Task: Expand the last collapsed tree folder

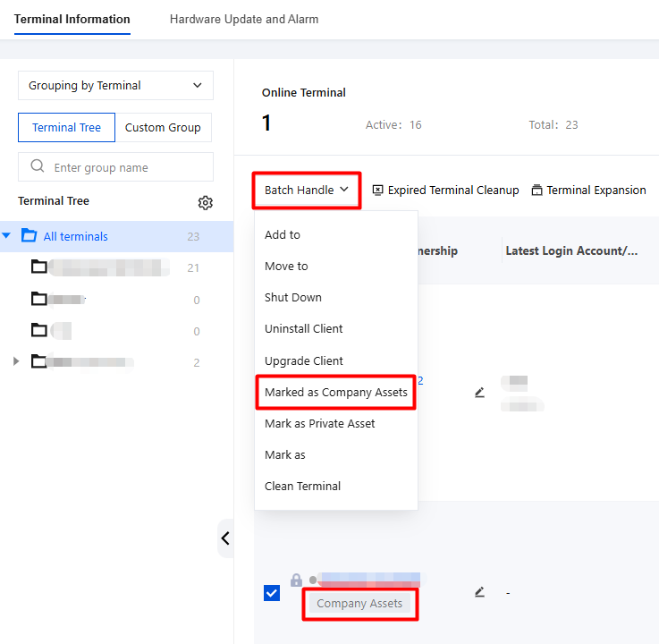Action: 16,361
